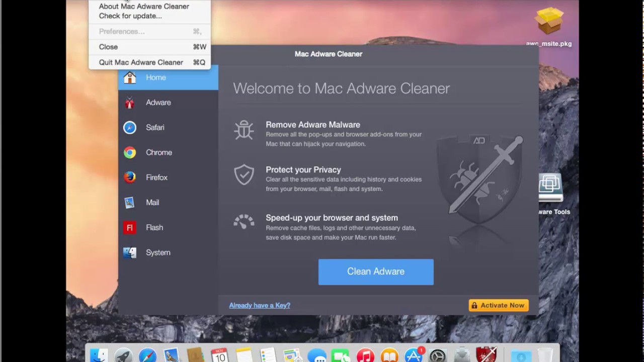Click the Protect your Privacy shield icon
Viewport: 644px width, 362px height.
tap(244, 175)
